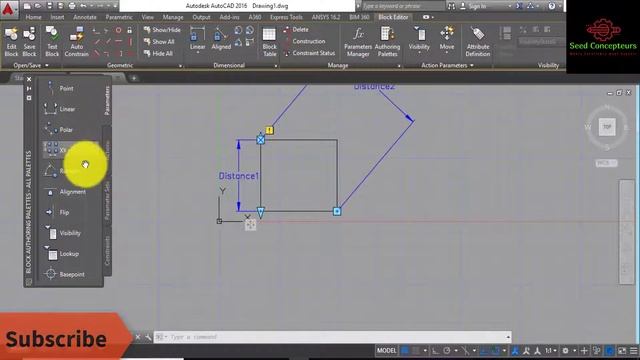Open Attribute Definition dialog
The width and height of the screenshot is (640, 360).
pyautogui.click(x=478, y=42)
